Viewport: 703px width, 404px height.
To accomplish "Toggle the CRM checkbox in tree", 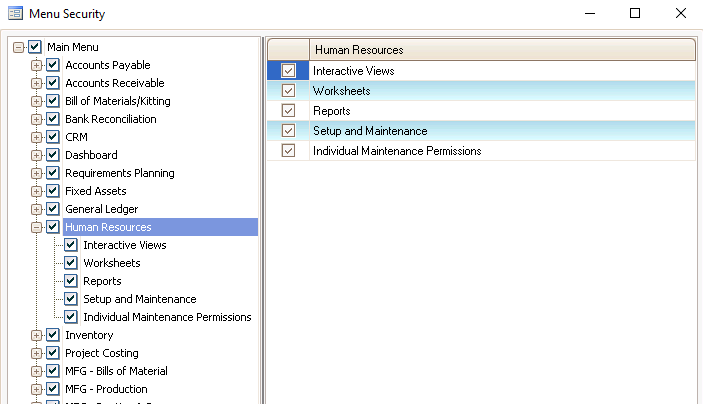I will click(x=54, y=137).
